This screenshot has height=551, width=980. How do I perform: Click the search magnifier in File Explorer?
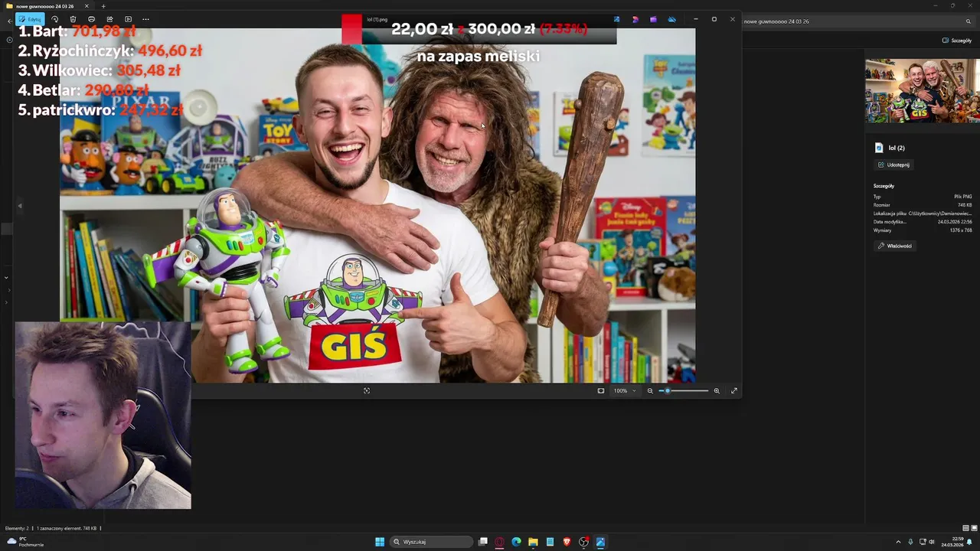tap(969, 21)
